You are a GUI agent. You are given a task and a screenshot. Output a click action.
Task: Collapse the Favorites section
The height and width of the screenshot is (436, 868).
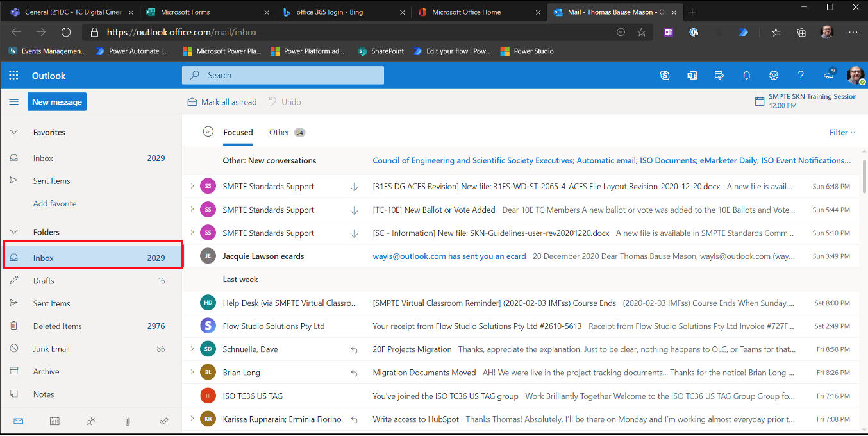point(14,132)
